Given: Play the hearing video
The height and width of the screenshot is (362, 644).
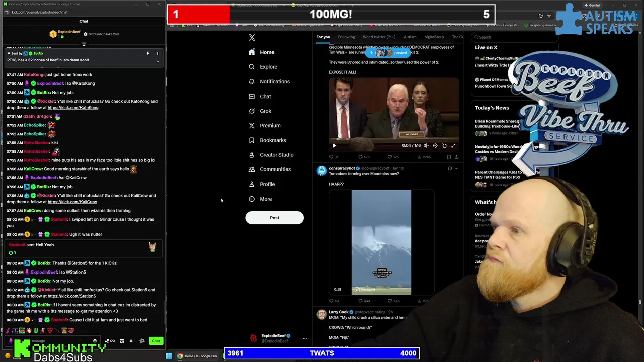Looking at the screenshot, I should 334,146.
